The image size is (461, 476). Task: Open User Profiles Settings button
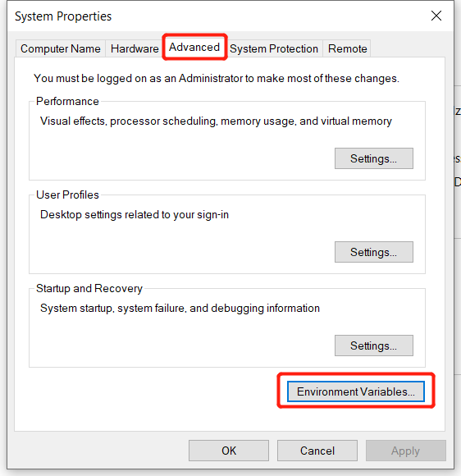373,252
